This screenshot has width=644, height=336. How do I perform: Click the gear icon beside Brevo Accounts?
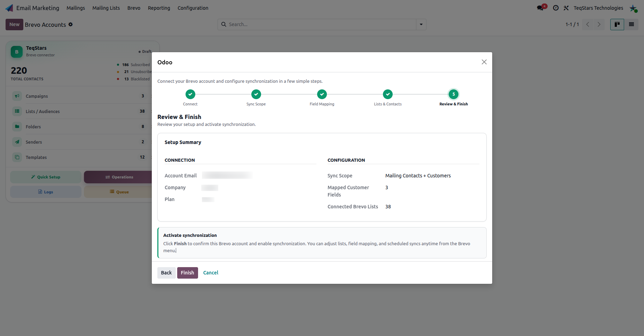(71, 24)
